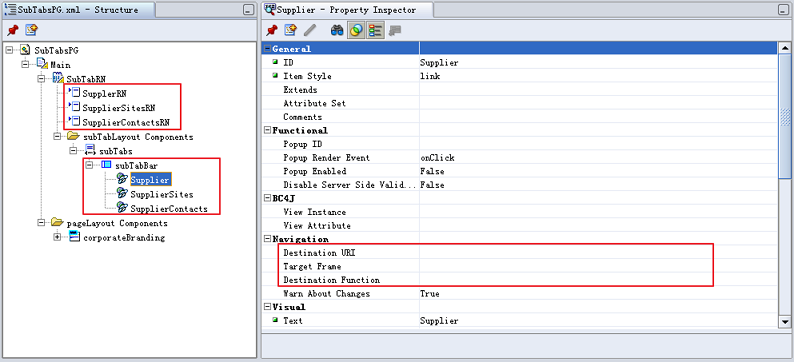Click the Target Frame value field
Screen dimensions: 794x362
(x=598, y=266)
